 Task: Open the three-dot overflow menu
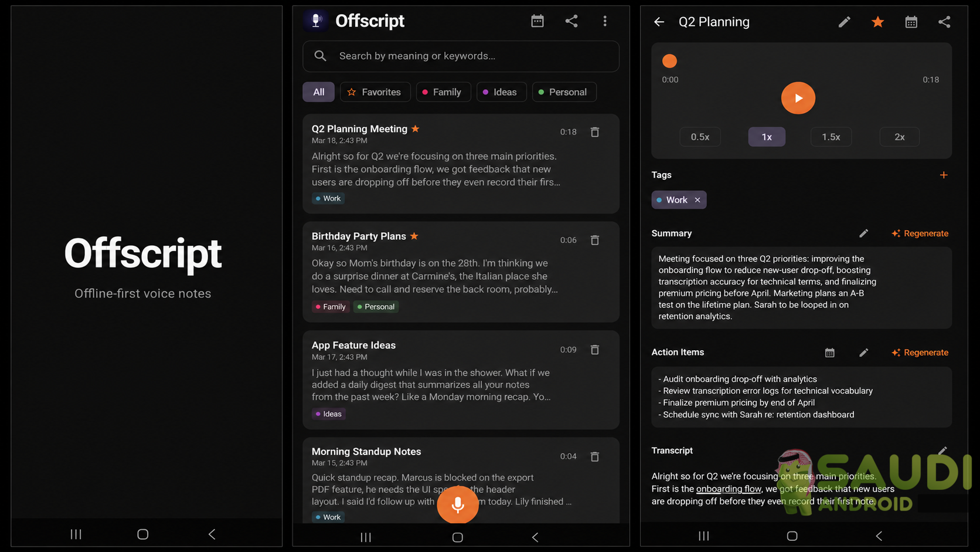pyautogui.click(x=605, y=21)
